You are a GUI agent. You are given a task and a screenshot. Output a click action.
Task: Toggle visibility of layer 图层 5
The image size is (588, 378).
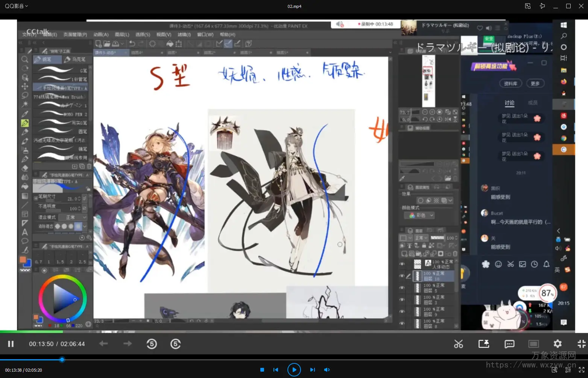[x=402, y=288]
